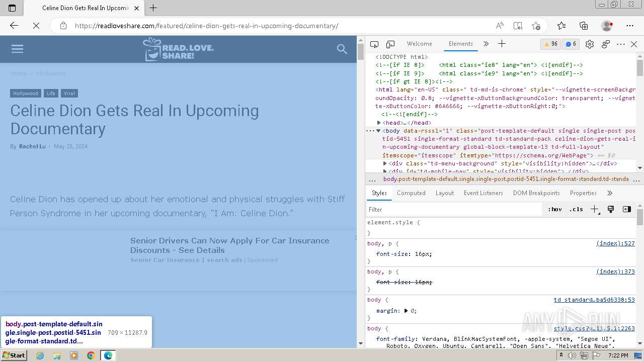The width and height of the screenshot is (644, 362).
Task: Select the inspect element picker tool
Action: tap(374, 44)
